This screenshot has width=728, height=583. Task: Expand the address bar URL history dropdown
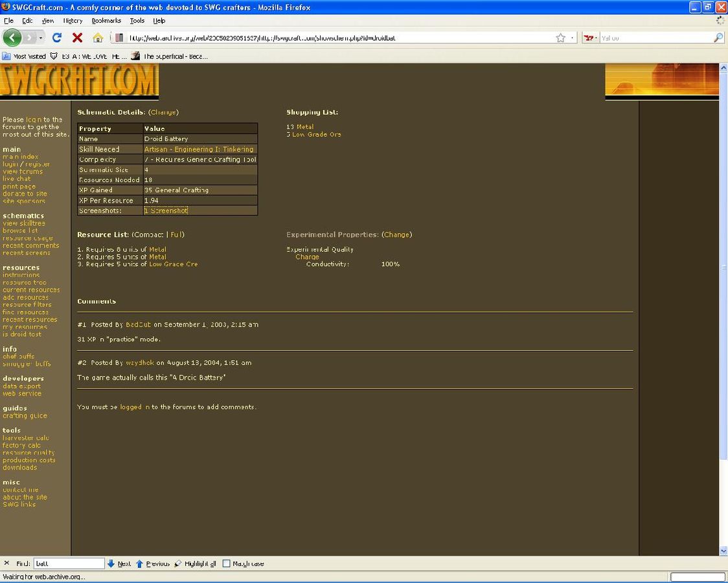pos(572,38)
